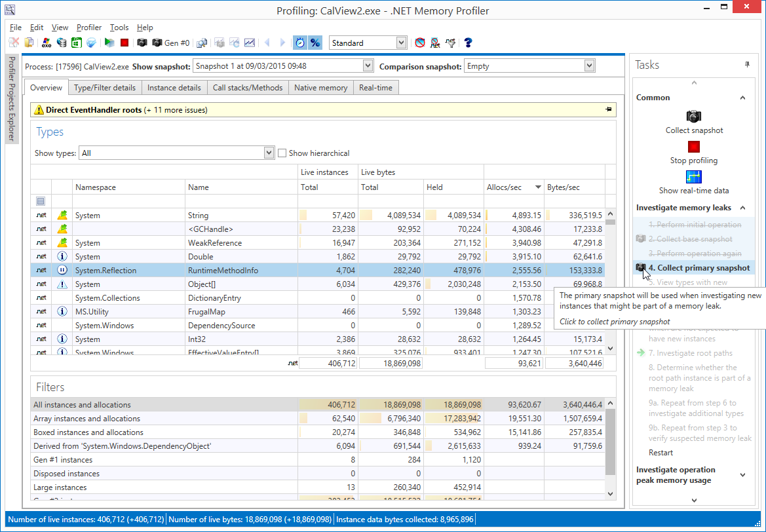The width and height of the screenshot is (766, 532).
Task: Pin the Tasks panel with pushpin icon
Action: coord(747,65)
